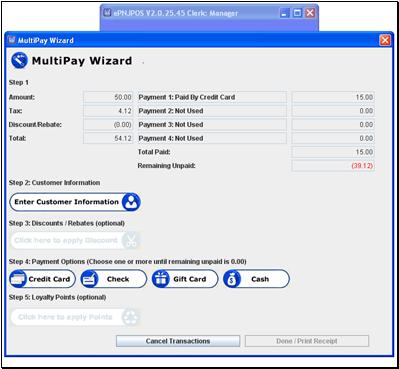Image resolution: width=399 pixels, height=369 pixels.
Task: Click the Total Paid value field
Action: [x=333, y=152]
